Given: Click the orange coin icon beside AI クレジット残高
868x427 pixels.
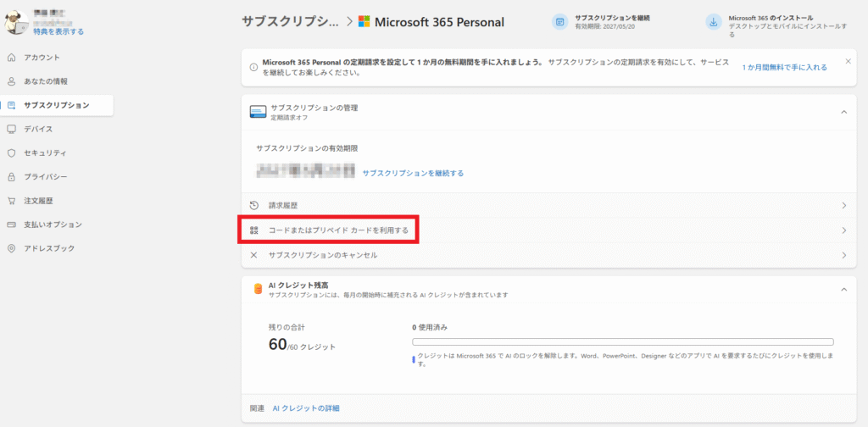Looking at the screenshot, I should click(258, 289).
